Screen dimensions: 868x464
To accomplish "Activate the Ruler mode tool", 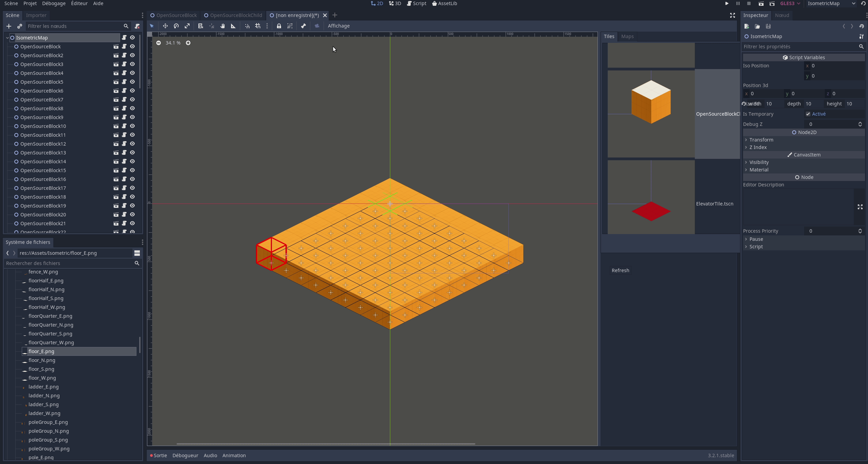I will pyautogui.click(x=233, y=26).
